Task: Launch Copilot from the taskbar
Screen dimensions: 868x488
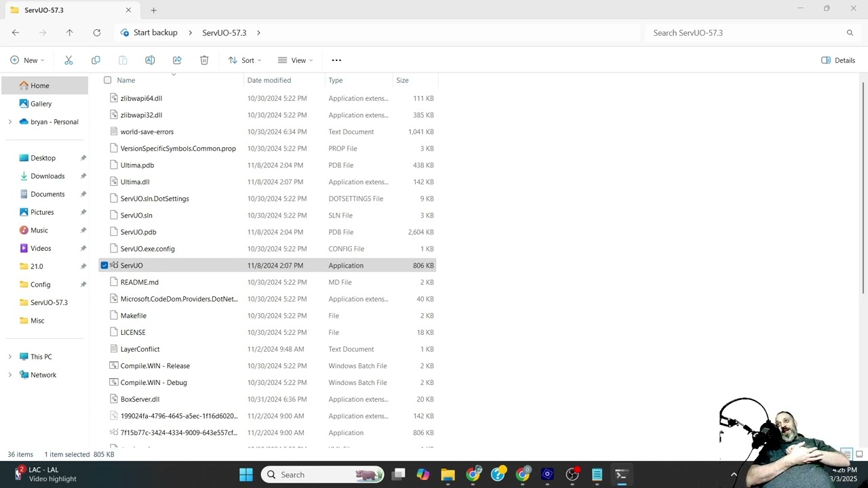Action: pyautogui.click(x=422, y=474)
